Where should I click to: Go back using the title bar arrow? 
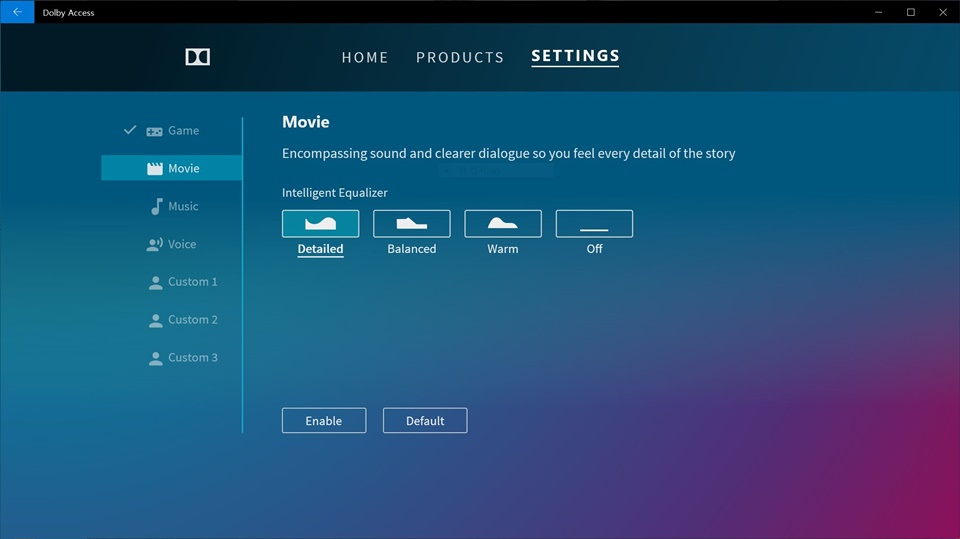[x=17, y=12]
